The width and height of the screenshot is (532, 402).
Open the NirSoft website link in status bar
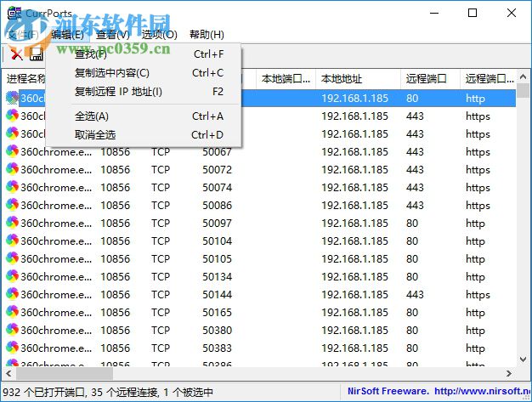tap(482, 391)
